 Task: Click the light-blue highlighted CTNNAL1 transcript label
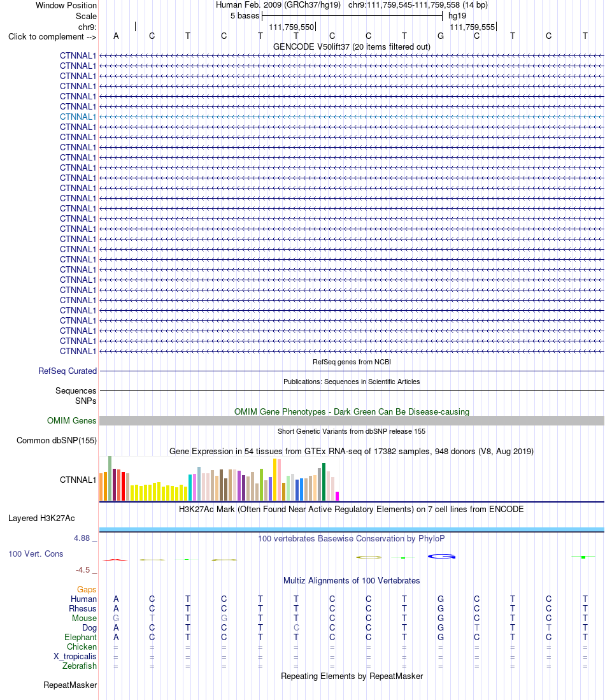pyautogui.click(x=78, y=117)
